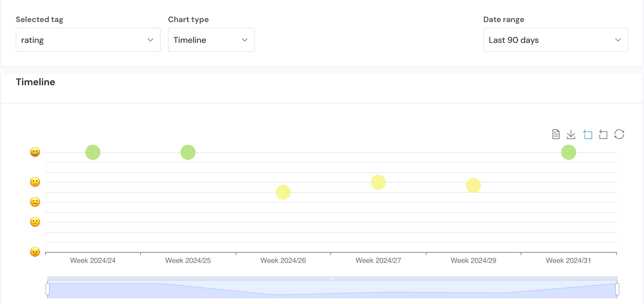Click the Week 2024/29 axis label
This screenshot has width=644, height=304.
473,260
